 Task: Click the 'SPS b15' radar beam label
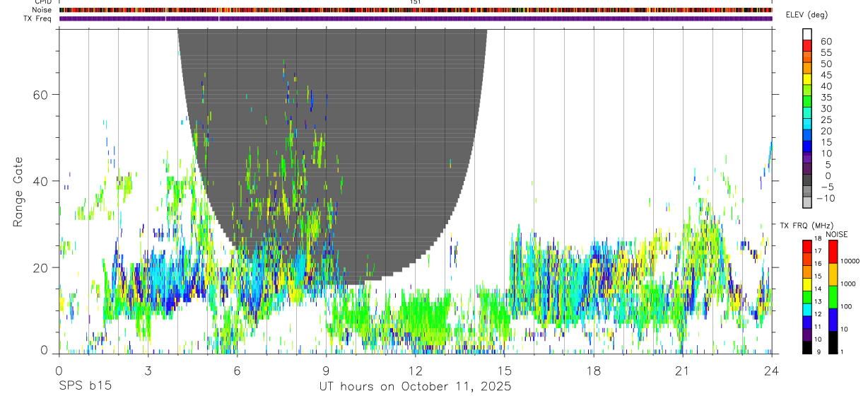(x=85, y=387)
